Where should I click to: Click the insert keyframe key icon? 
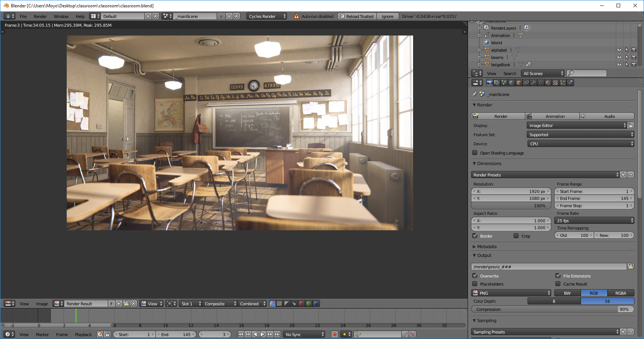[405, 334]
